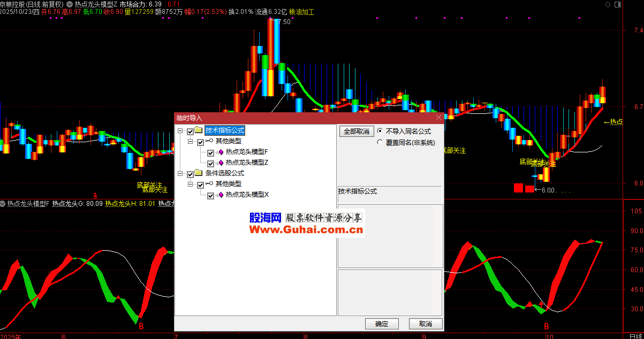This screenshot has width=644, height=339.
Task: Click the pink formula icon beside 热点龙头模型F
Action: tap(220, 152)
